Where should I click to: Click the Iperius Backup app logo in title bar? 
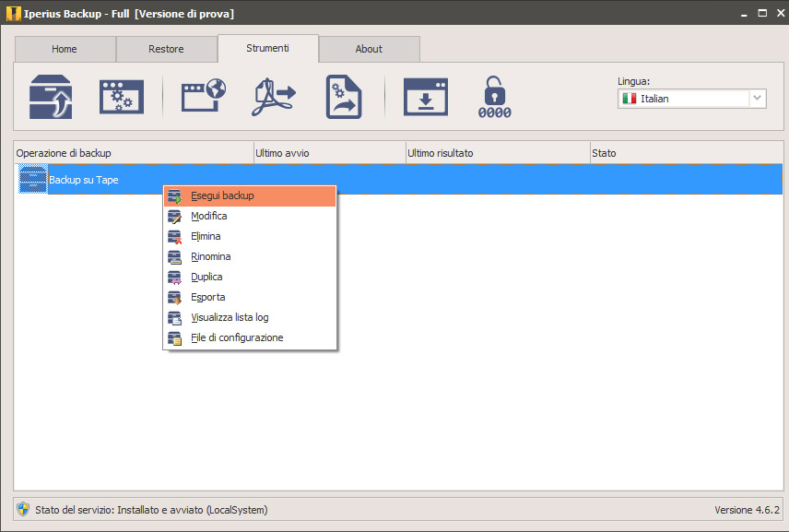pyautogui.click(x=13, y=14)
